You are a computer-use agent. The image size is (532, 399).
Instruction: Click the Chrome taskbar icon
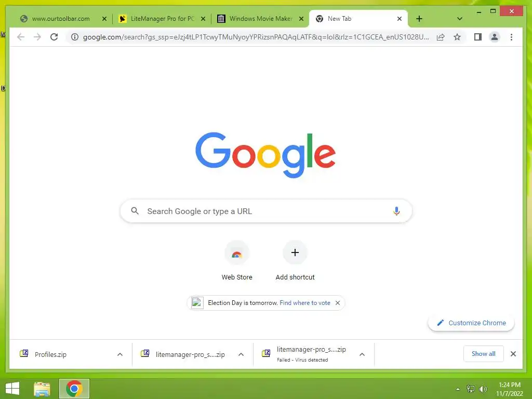coord(74,389)
